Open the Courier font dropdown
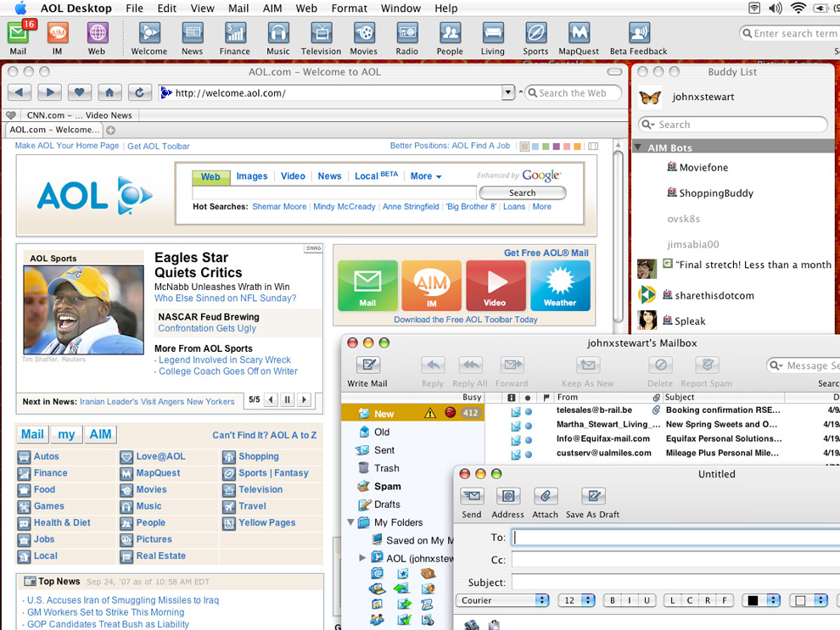840x630 pixels. tap(504, 600)
